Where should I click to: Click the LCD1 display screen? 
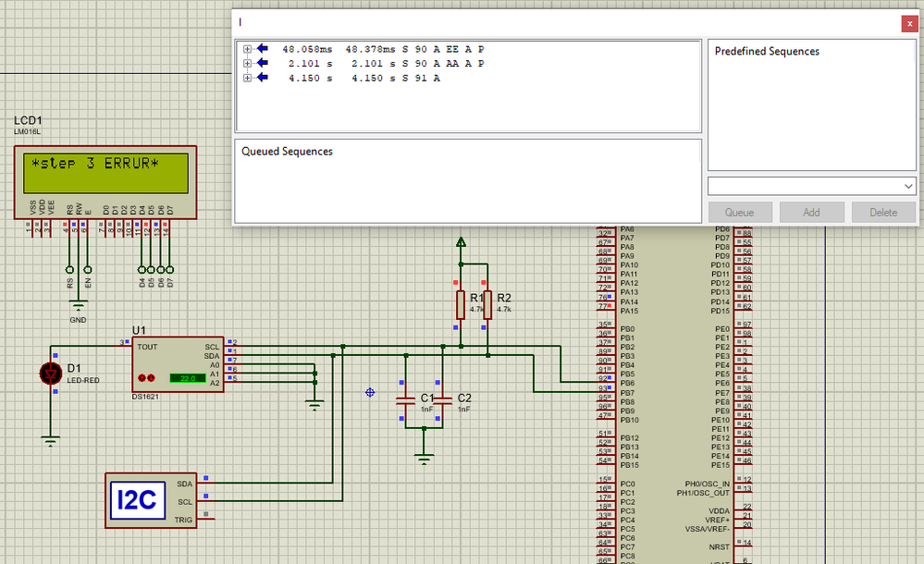tap(106, 173)
